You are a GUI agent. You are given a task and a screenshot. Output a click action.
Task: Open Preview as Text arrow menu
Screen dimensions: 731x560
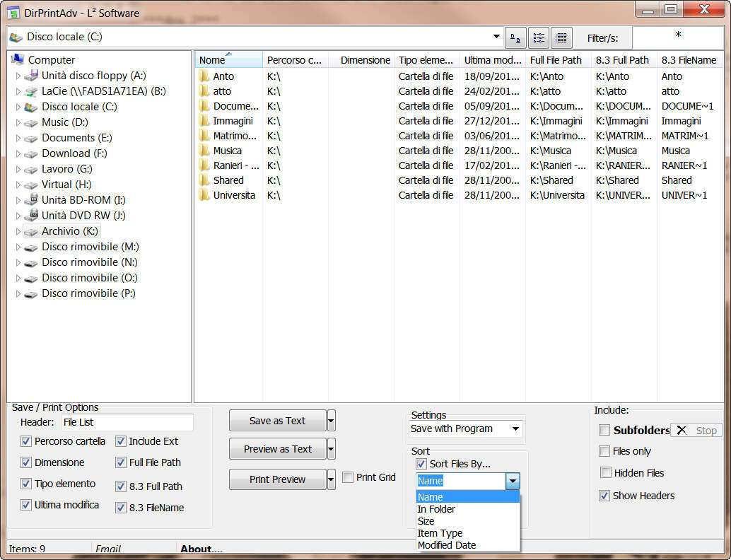[x=331, y=449]
